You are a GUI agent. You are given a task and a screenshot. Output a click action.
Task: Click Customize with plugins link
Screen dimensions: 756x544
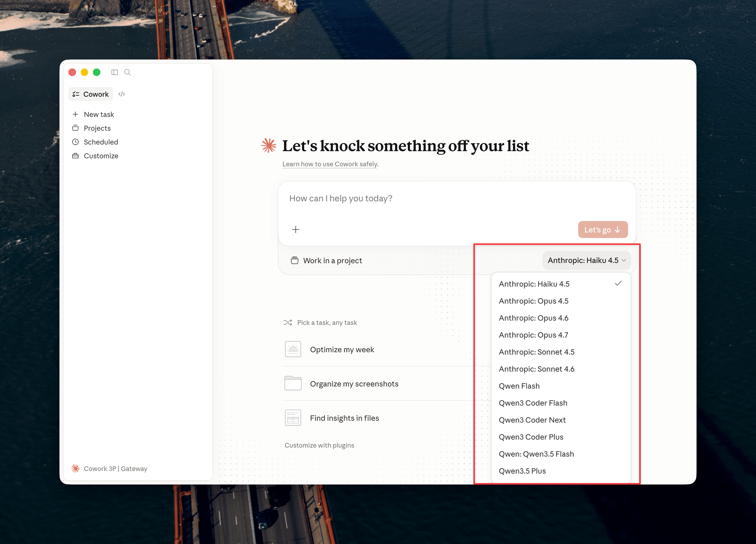coord(319,445)
